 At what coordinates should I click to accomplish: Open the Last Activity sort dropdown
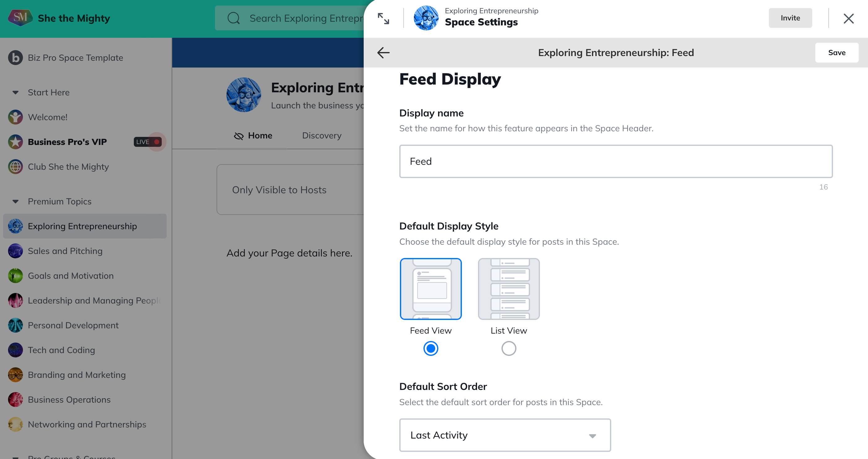(x=505, y=435)
